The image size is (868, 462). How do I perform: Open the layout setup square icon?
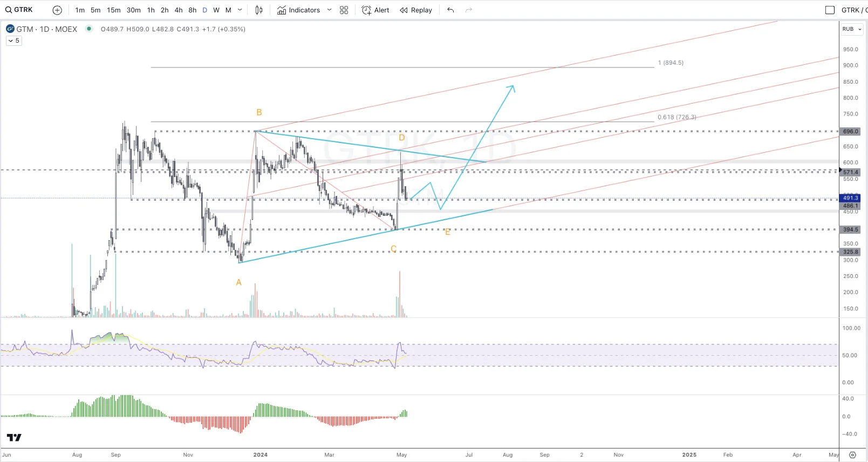[x=830, y=10]
